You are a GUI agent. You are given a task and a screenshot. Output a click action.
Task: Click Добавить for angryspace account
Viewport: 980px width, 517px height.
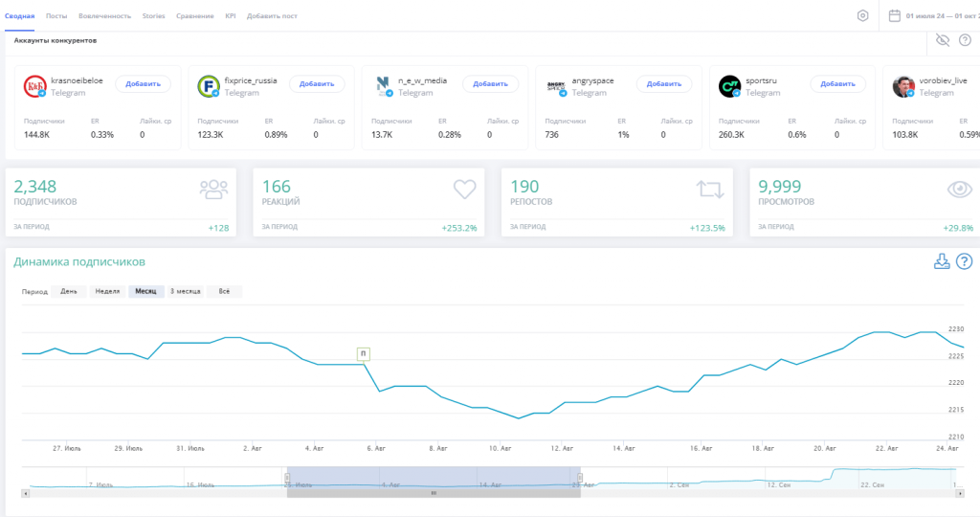(x=663, y=84)
